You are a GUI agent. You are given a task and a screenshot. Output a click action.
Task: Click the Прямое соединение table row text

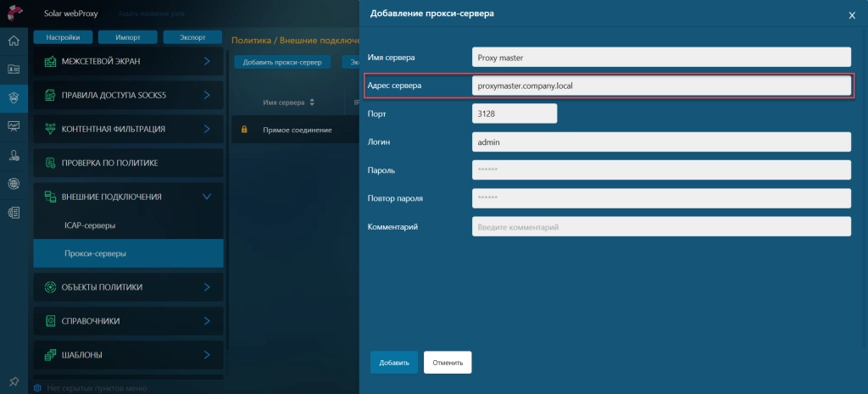tap(298, 130)
